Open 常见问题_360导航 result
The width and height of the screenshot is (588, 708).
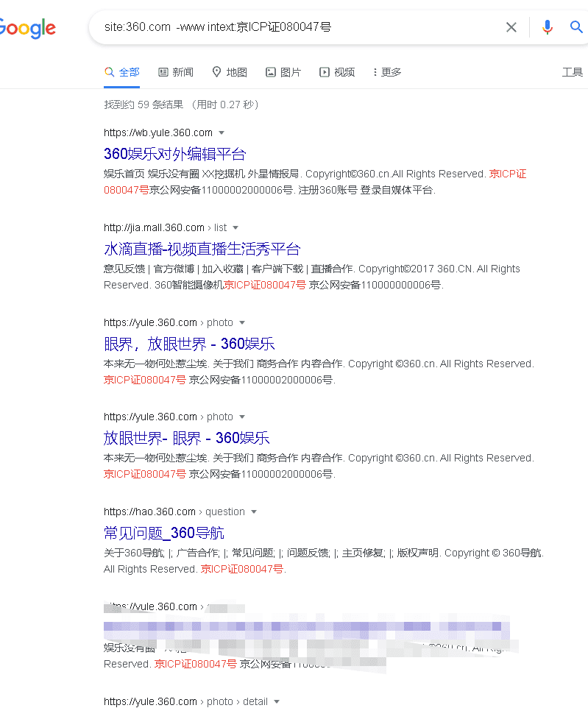click(x=164, y=533)
